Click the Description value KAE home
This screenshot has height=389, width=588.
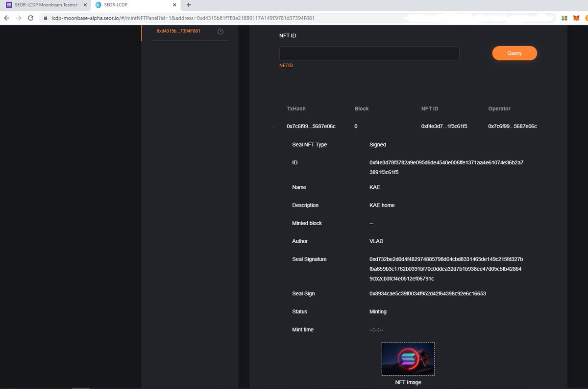[x=382, y=205]
